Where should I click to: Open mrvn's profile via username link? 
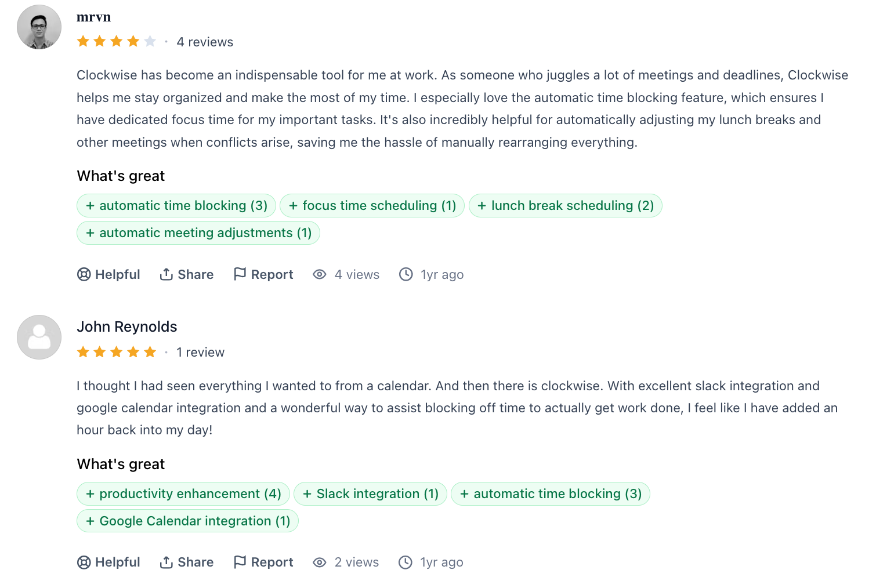point(93,17)
